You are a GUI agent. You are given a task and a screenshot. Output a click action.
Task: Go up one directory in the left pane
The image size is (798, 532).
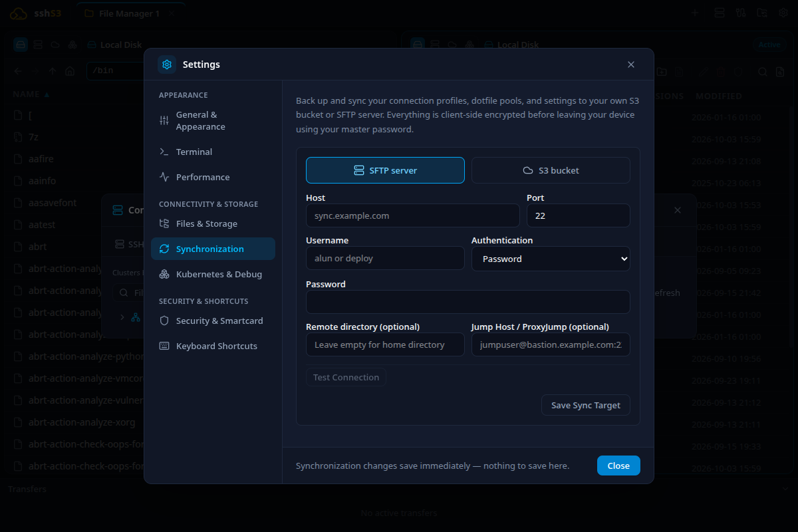53,71
